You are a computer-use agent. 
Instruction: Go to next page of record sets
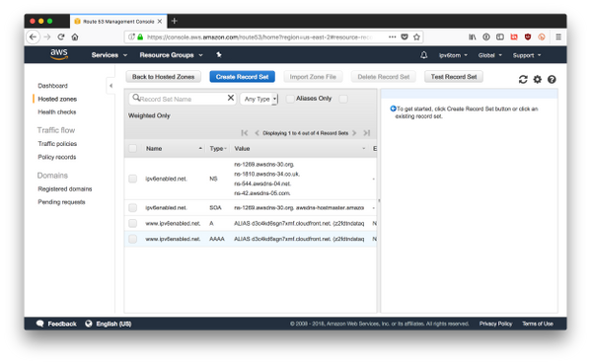point(354,133)
